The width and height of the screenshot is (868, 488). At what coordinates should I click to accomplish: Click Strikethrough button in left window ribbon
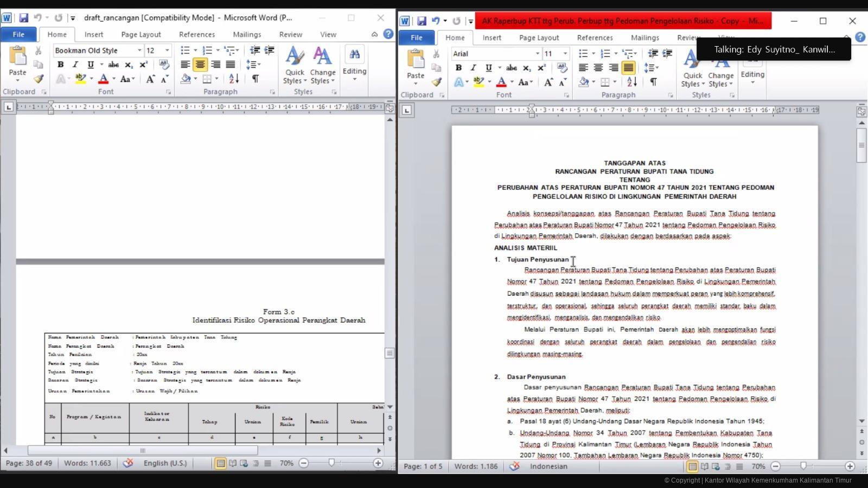click(x=113, y=65)
